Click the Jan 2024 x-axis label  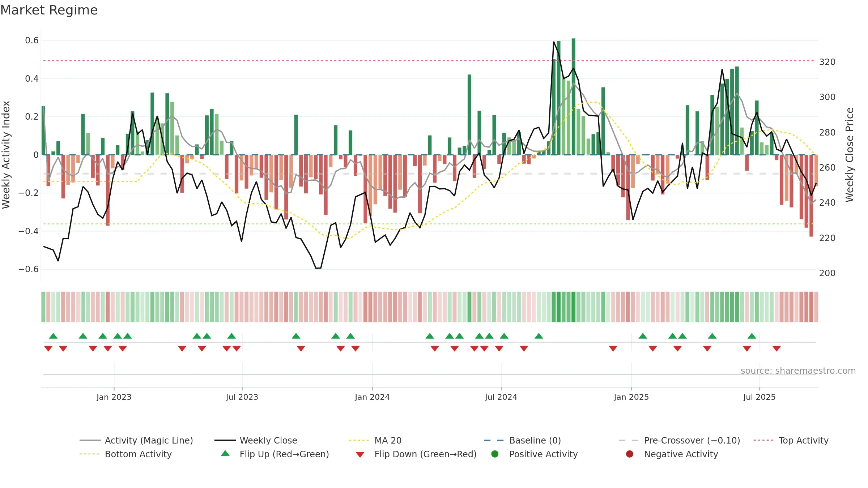(x=372, y=397)
